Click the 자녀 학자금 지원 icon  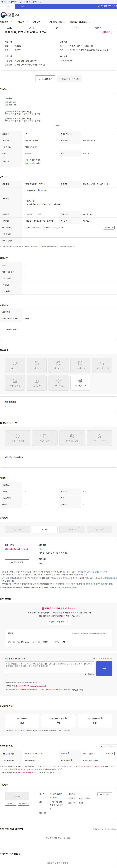pos(102,366)
